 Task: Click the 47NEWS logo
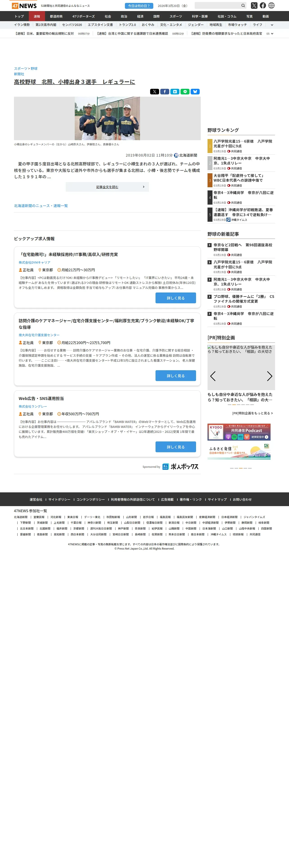point(24,6)
